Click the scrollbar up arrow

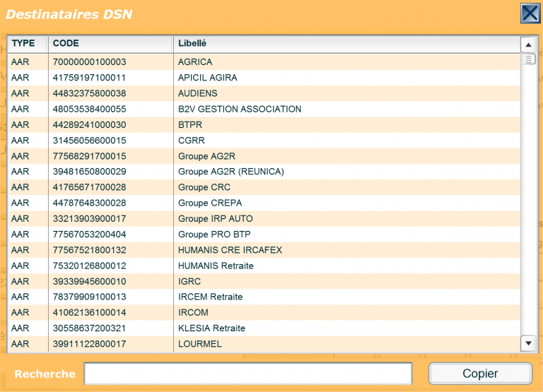pos(528,44)
